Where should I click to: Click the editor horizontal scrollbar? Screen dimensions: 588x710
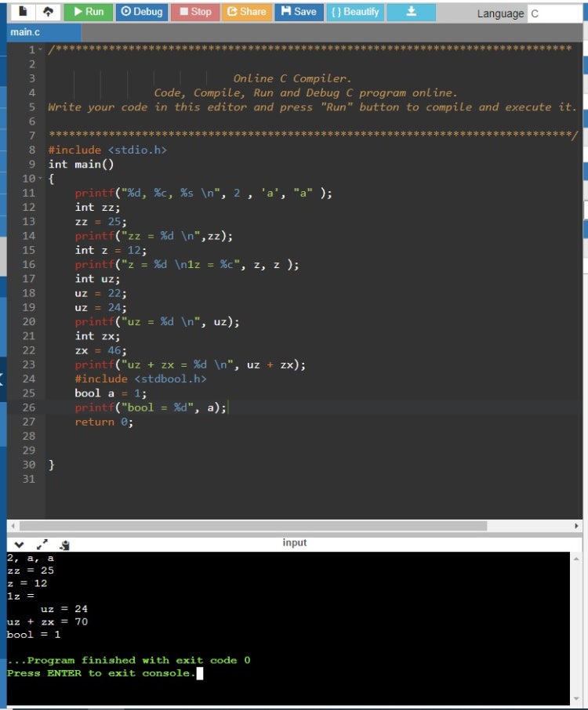pyautogui.click(x=251, y=525)
